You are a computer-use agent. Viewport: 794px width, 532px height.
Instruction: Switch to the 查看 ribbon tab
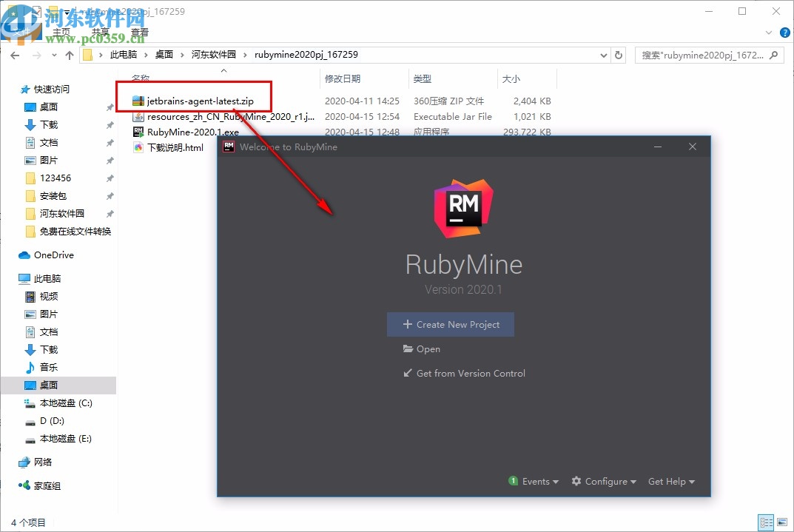pyautogui.click(x=139, y=31)
